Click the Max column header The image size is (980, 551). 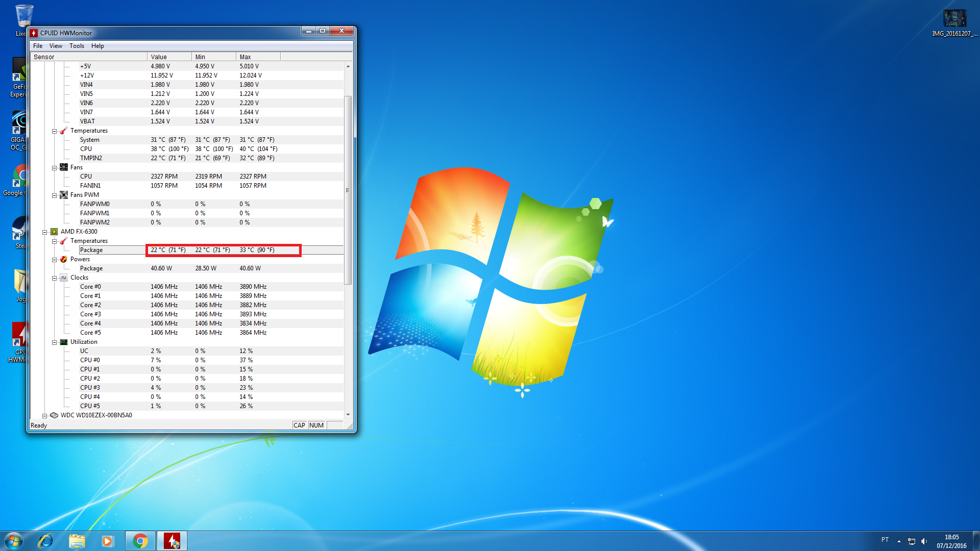coord(258,57)
